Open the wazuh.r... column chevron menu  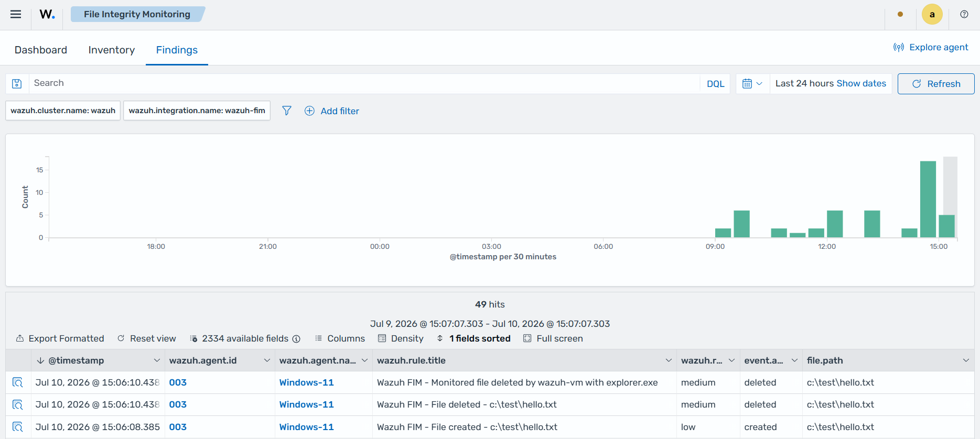(731, 360)
